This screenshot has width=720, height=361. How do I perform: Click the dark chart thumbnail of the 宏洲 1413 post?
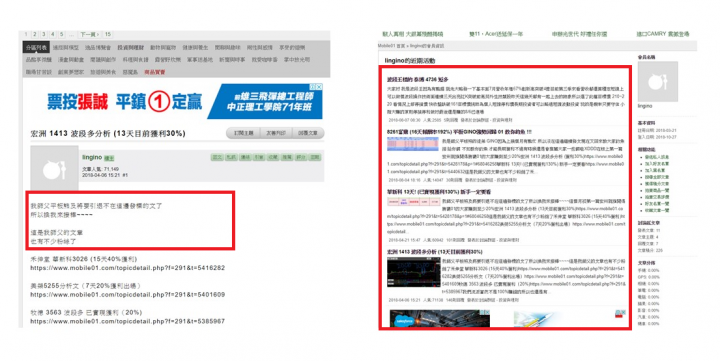point(413,272)
